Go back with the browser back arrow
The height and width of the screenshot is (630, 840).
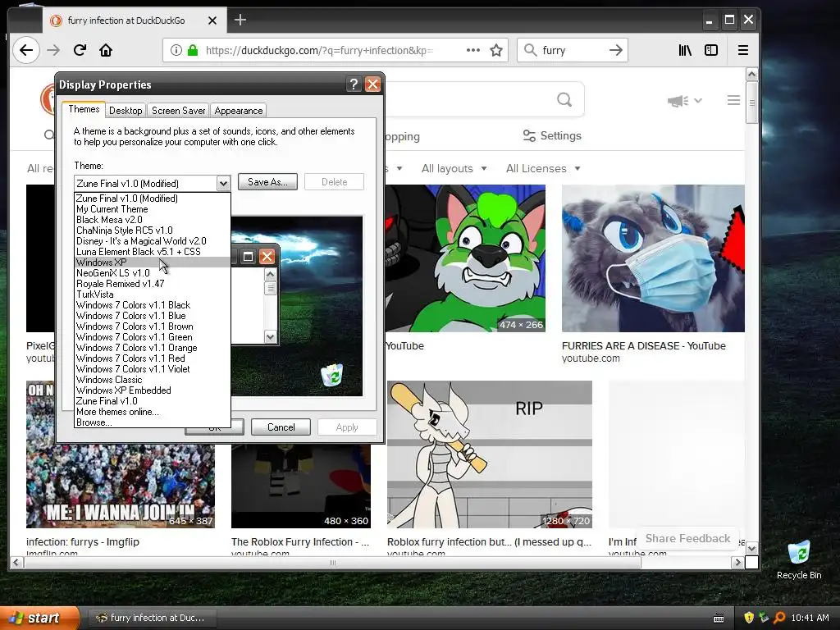[25, 50]
